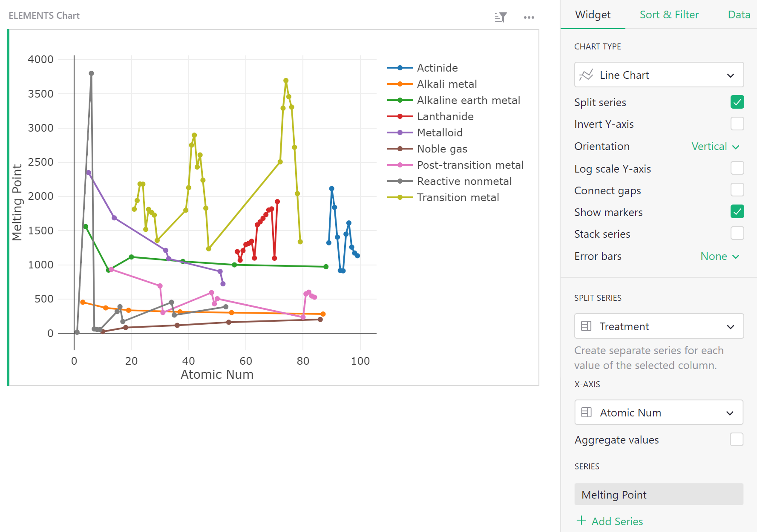757x532 pixels.
Task: Toggle the Transition metal legend entry
Action: pyautogui.click(x=458, y=197)
